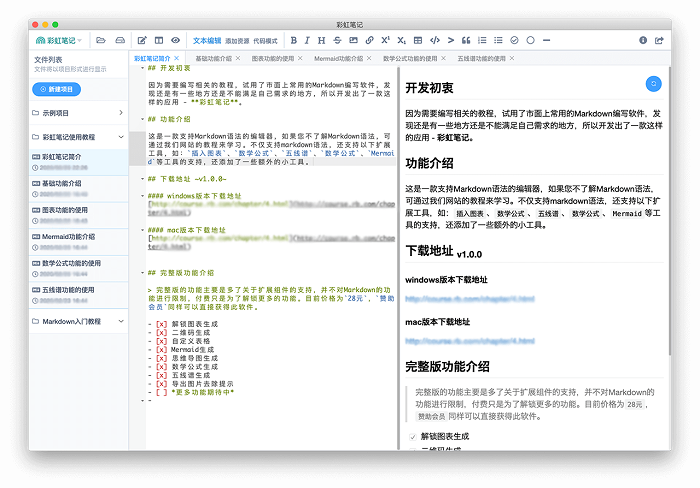Apply bold formatting

[x=293, y=40]
